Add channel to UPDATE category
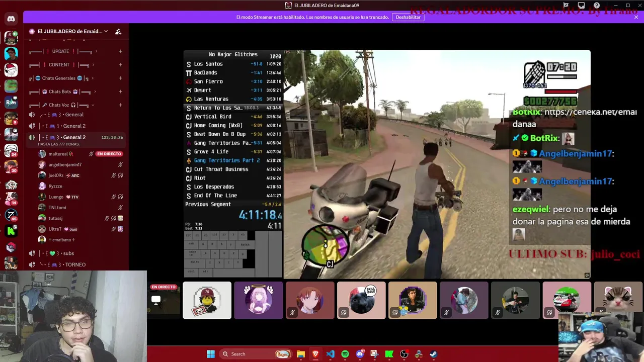The image size is (644, 362). 120,51
